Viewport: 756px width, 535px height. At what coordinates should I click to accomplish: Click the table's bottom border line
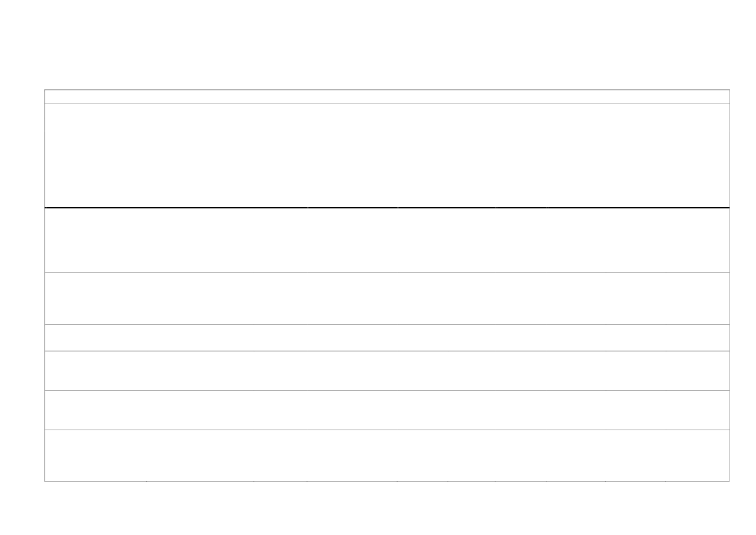coord(387,481)
